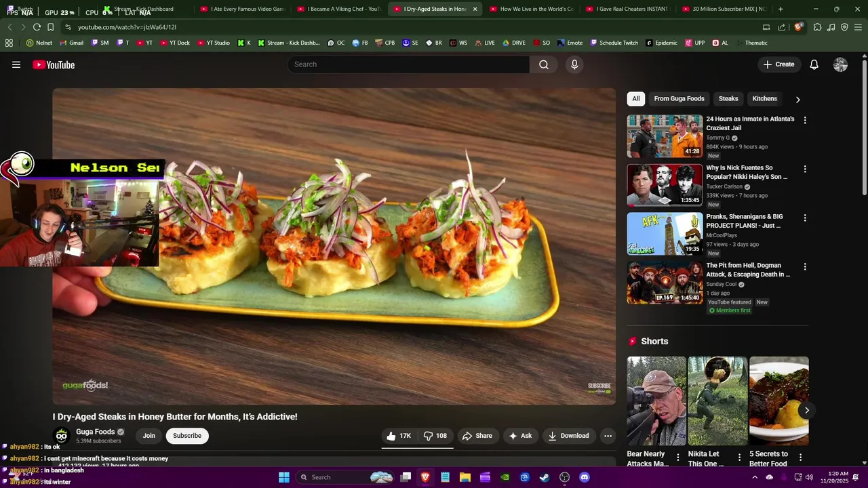Open the browser extensions puzzle icon
868x488 pixels.
coord(817,27)
